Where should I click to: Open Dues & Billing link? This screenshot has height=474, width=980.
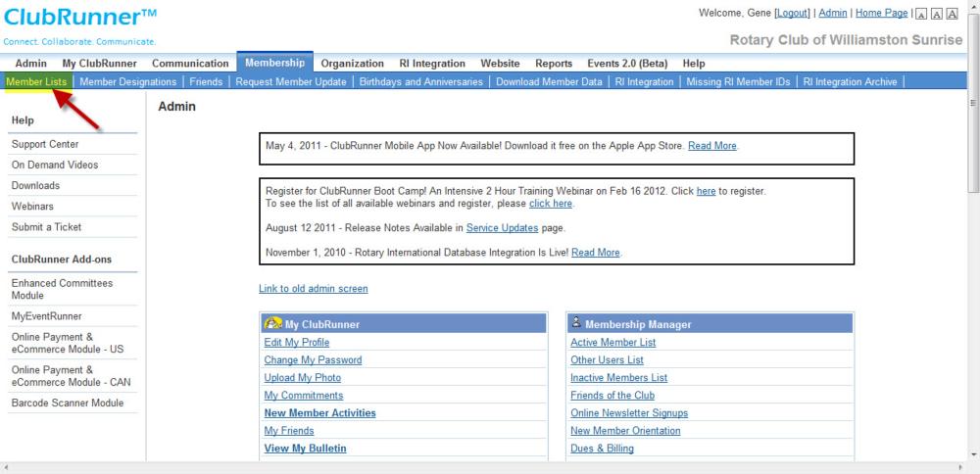coord(602,449)
